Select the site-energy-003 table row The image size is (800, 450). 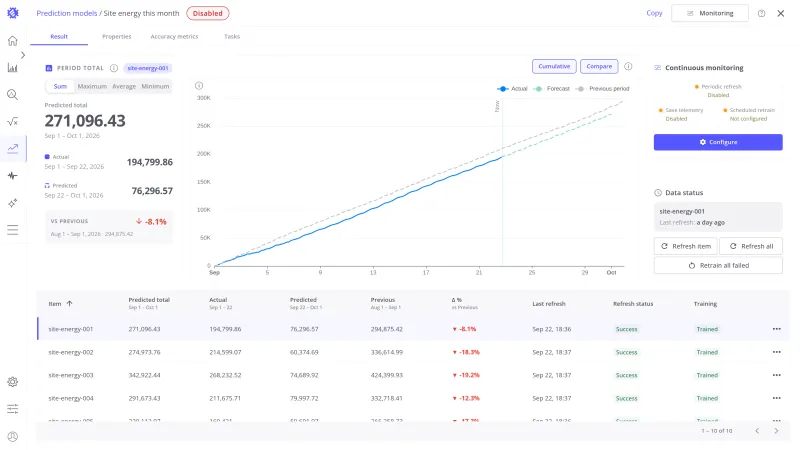[413, 375]
